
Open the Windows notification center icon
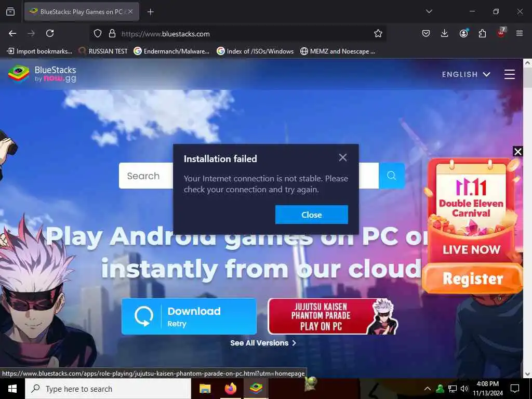pos(515,389)
